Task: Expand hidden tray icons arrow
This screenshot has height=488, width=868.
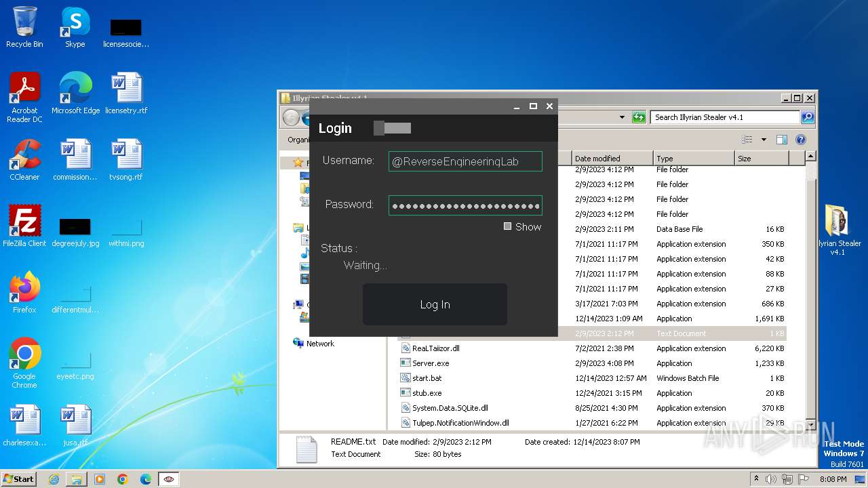Action: [756, 479]
